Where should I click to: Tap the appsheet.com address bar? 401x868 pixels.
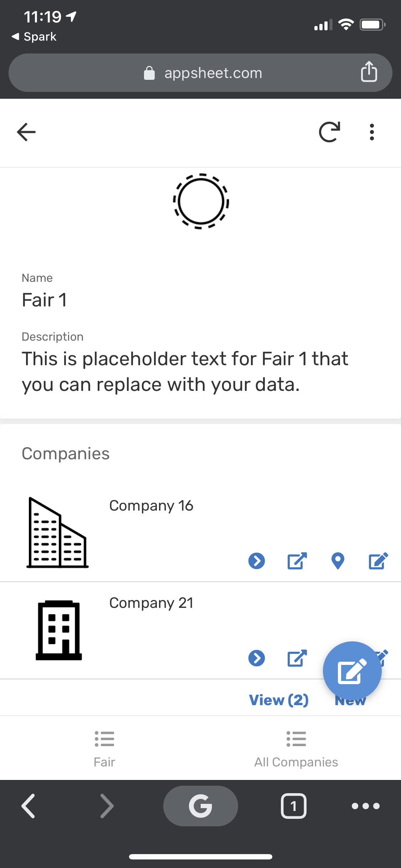click(x=200, y=72)
